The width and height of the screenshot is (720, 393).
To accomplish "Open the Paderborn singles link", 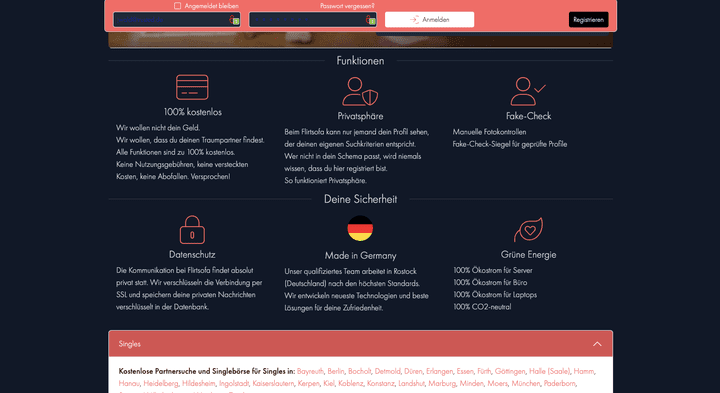I will [x=560, y=383].
